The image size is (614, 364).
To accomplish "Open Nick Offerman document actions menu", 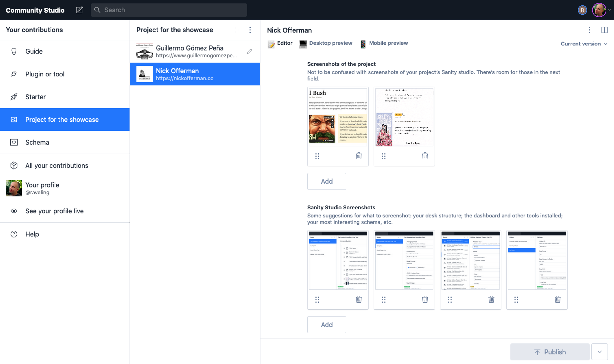I will point(589,30).
